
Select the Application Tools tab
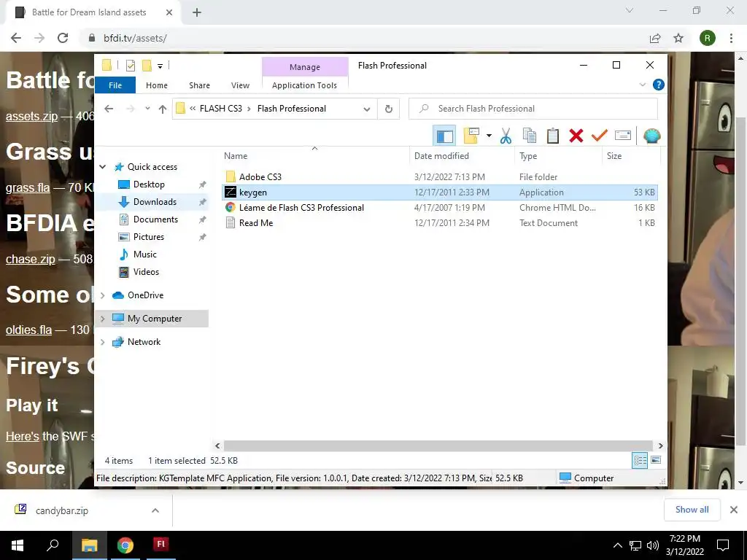304,85
